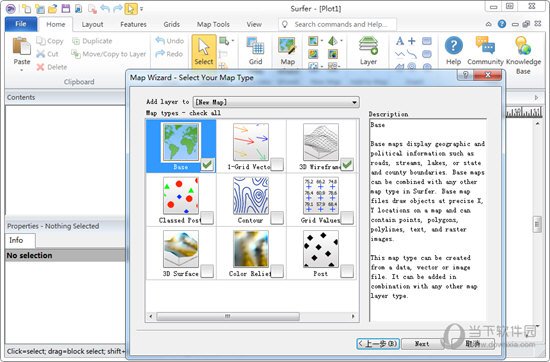Click the Undo arrow in ribbon

point(160,41)
